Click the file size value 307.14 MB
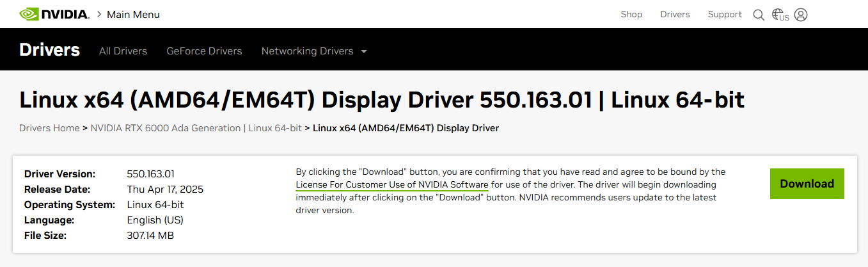Viewport: 868px width, 267px height. pos(150,236)
